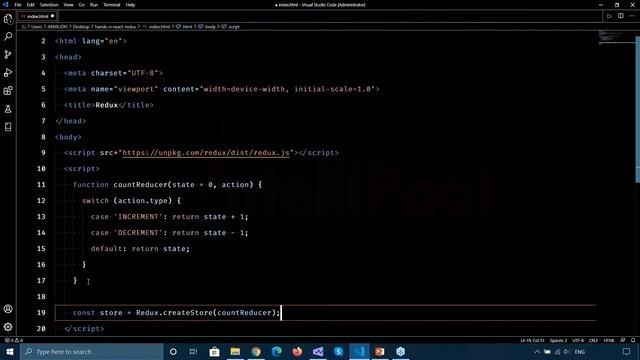Switch to Firefox on taskbar
Screen dimensions: 640x360
[x=297, y=352]
